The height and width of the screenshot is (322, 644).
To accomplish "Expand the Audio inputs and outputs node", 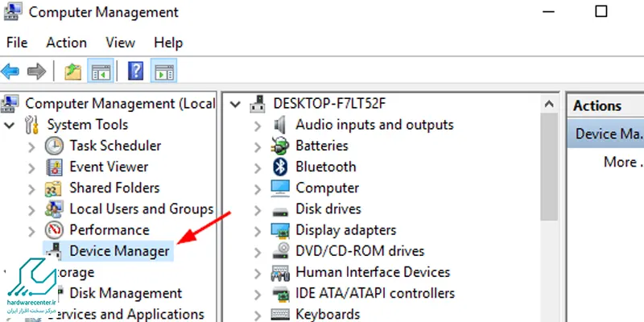I will 257,126.
